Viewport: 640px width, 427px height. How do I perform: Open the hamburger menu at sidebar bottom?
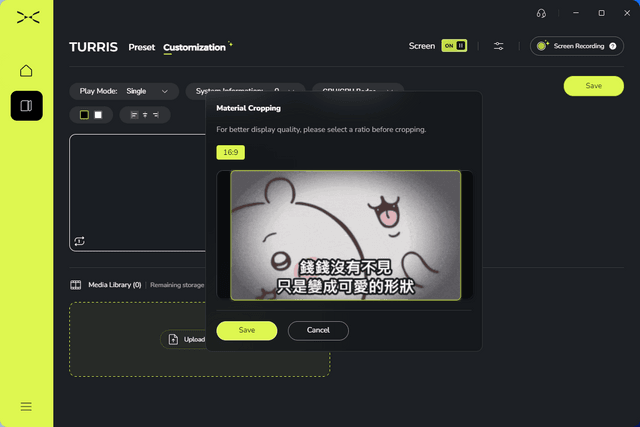(x=26, y=406)
